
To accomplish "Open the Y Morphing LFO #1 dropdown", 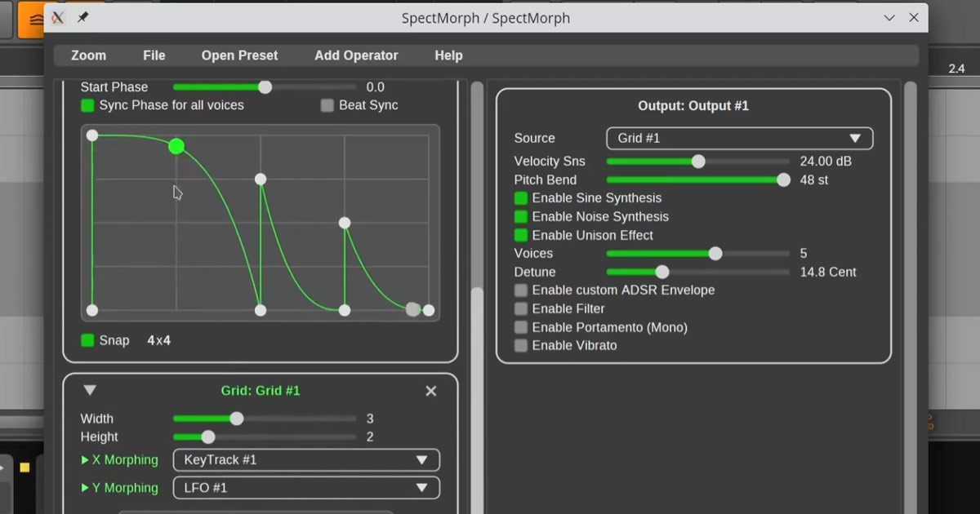I will pyautogui.click(x=305, y=487).
